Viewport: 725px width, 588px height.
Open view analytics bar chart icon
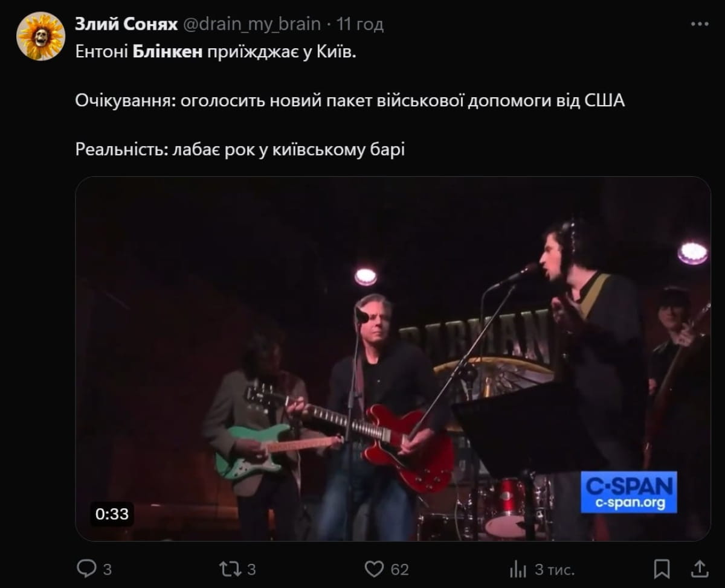tap(518, 569)
